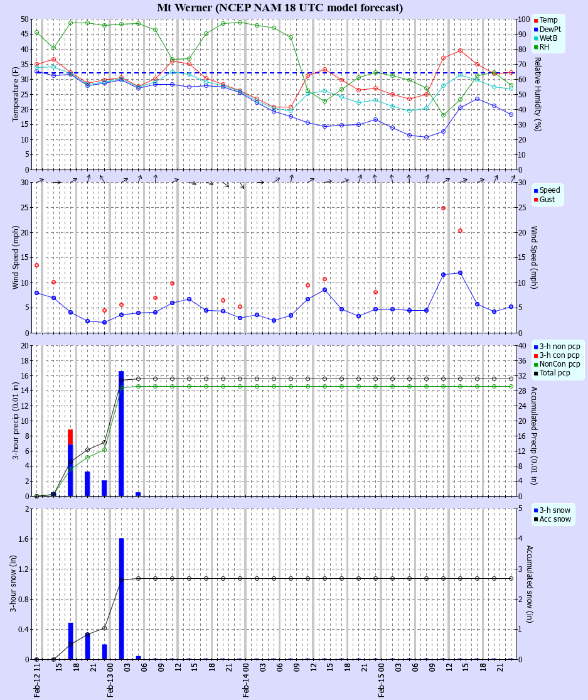The image size is (588, 700).
Task: Click the Feb-13 00 time axis label
Action: (x=110, y=681)
